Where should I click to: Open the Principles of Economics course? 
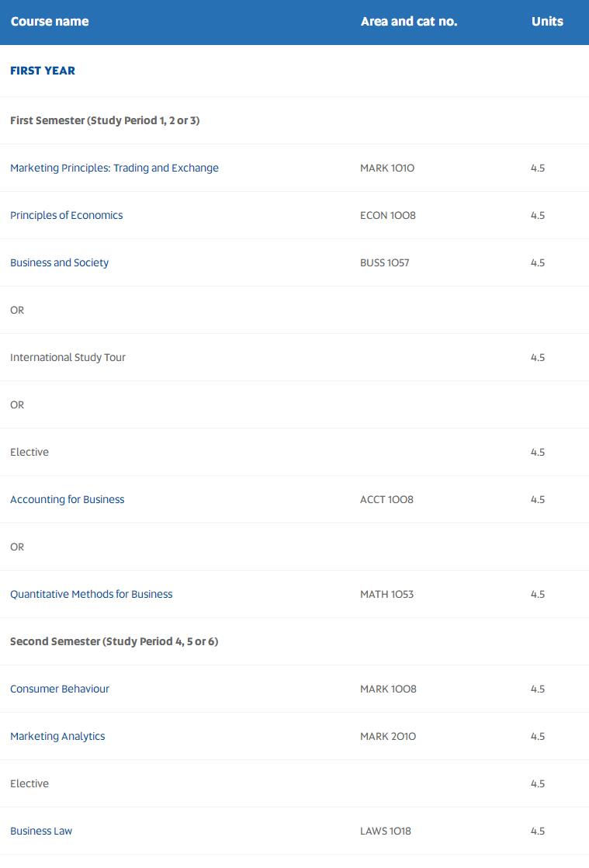67,215
